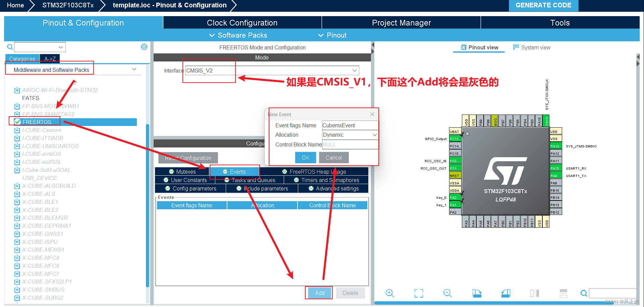
Task: Go to Home in the breadcrumb
Action: click(x=15, y=5)
